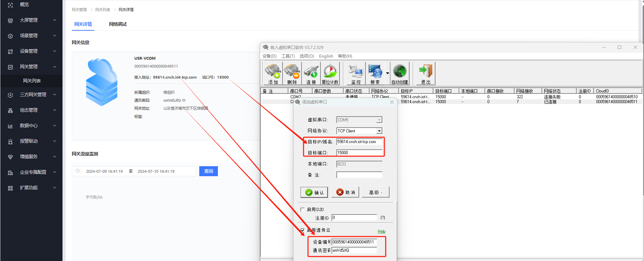644x261 pixels.
Task: Click the 设备管理 sidebar icon
Action: pos(10,51)
